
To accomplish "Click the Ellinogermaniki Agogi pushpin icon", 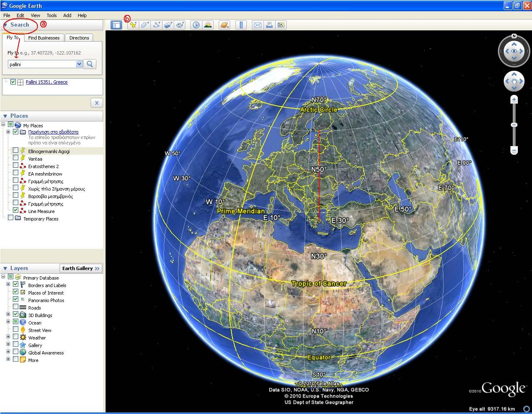I will pos(23,151).
